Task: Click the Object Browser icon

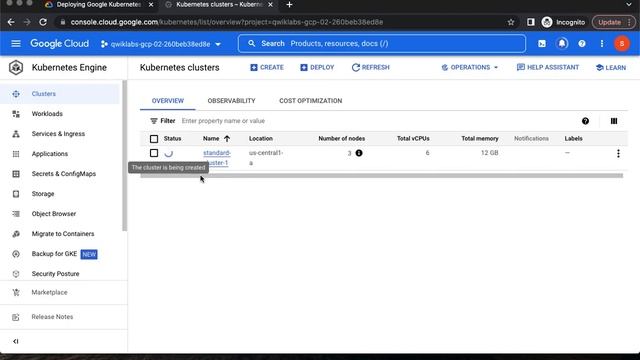Action: point(16,214)
